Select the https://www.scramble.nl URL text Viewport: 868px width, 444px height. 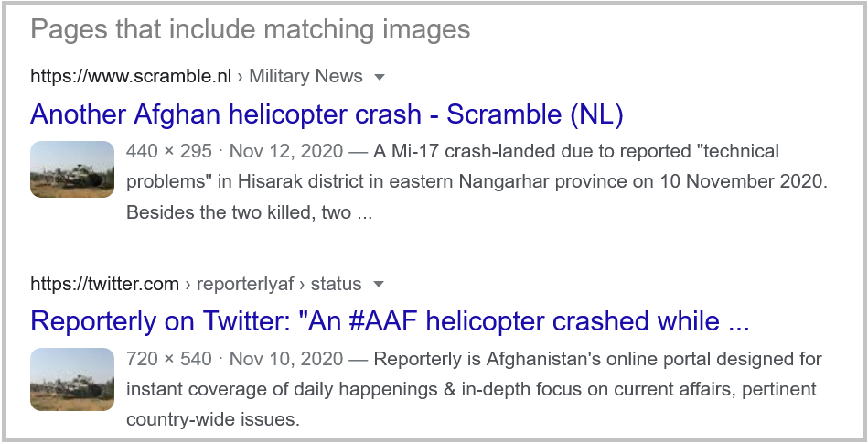(131, 76)
